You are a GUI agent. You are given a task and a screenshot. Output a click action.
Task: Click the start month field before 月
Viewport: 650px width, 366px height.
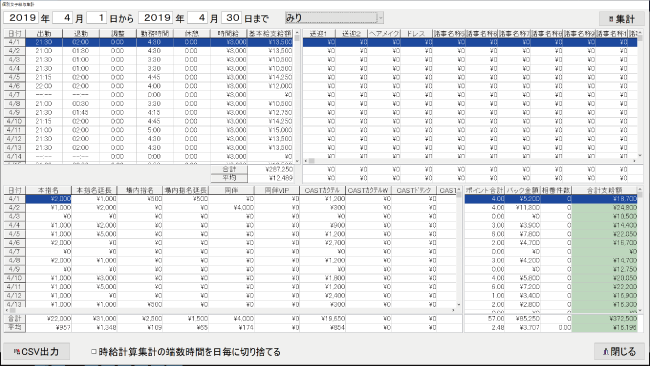tap(63, 18)
